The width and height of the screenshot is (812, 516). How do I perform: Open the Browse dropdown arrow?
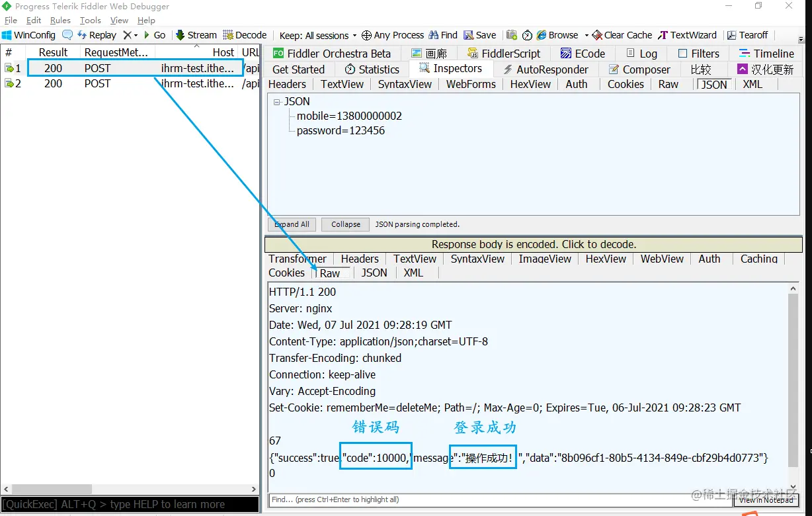587,35
